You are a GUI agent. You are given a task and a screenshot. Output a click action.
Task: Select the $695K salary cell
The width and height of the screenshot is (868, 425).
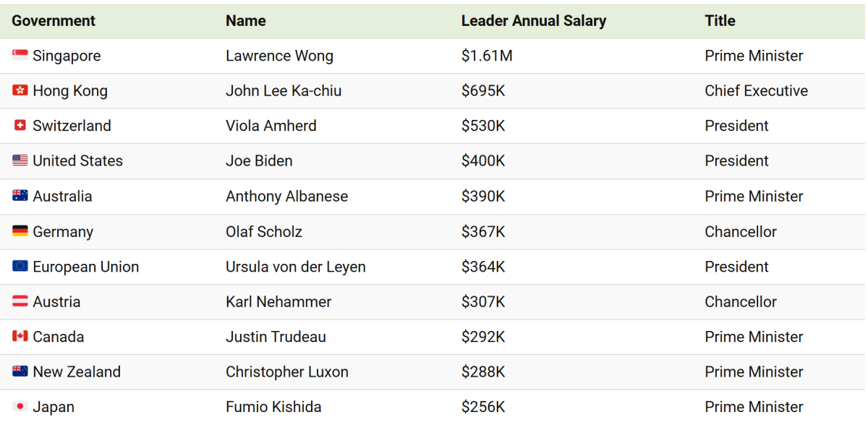coord(483,91)
